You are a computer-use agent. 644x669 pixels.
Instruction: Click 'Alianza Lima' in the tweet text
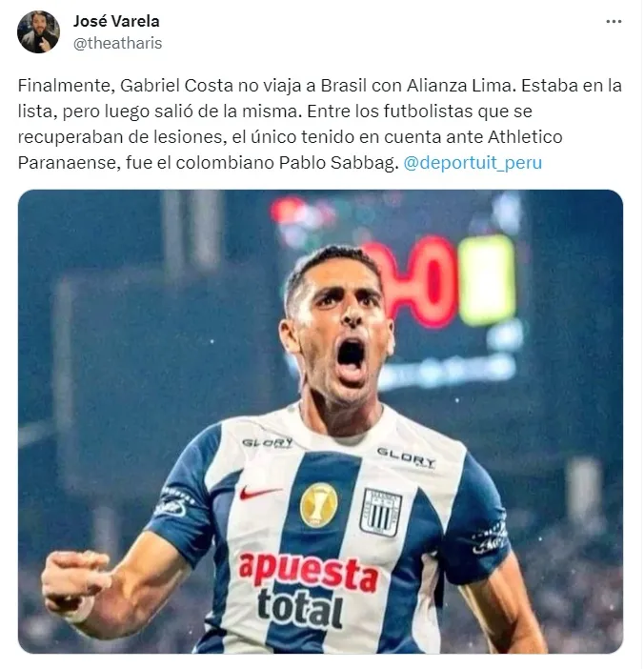pyautogui.click(x=459, y=86)
